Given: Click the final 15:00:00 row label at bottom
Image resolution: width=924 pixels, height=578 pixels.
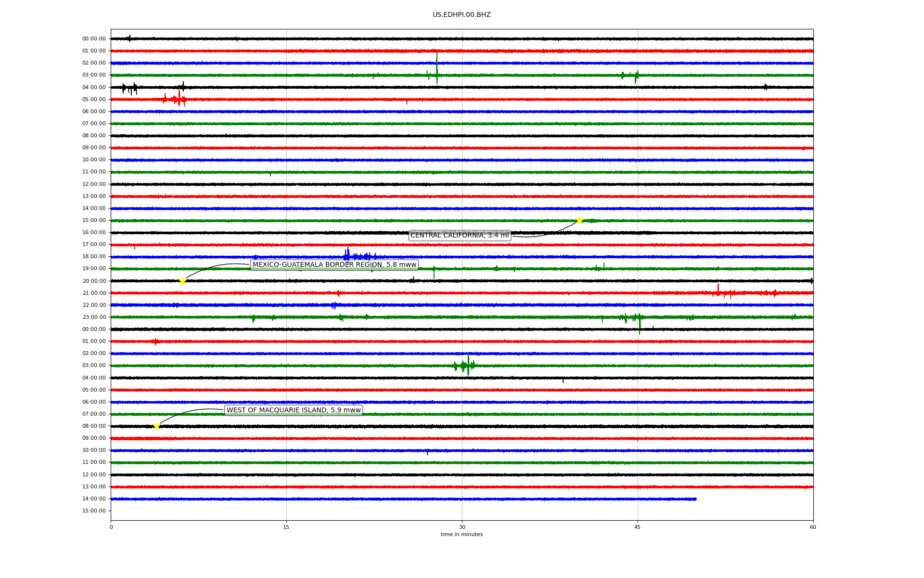Looking at the screenshot, I should pos(94,511).
